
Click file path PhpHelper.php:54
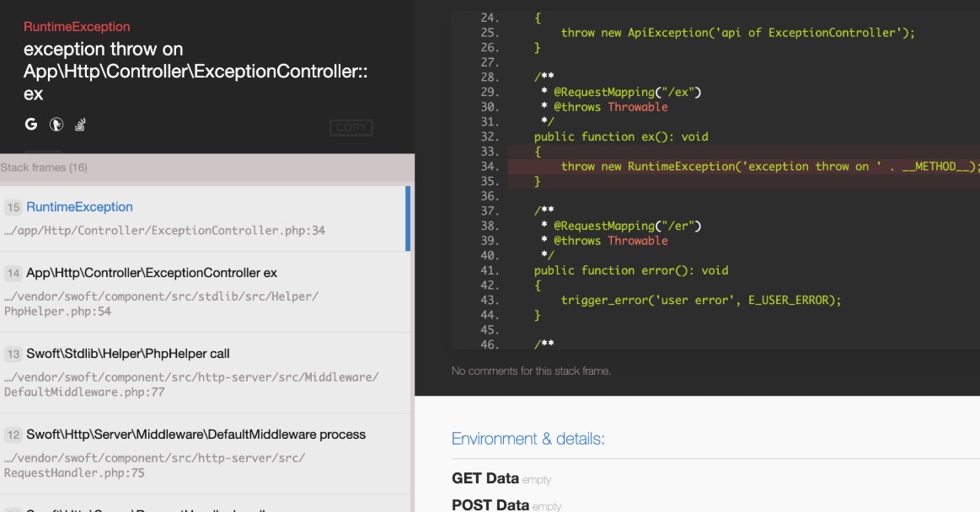[161, 303]
